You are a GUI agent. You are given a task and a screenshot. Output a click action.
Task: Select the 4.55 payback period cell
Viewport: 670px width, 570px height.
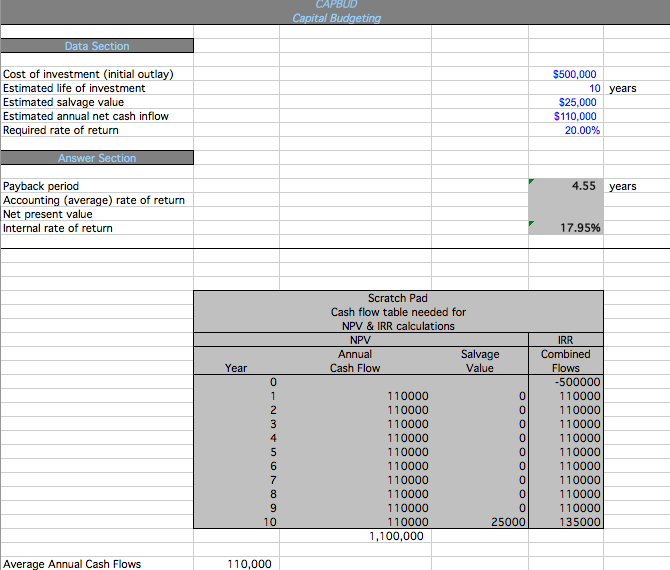(566, 186)
